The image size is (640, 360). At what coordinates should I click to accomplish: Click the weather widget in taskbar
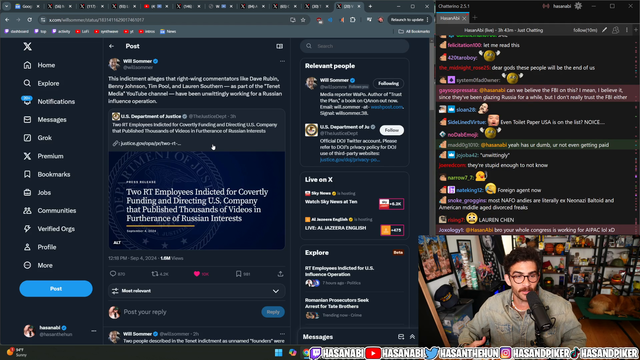(x=17, y=352)
